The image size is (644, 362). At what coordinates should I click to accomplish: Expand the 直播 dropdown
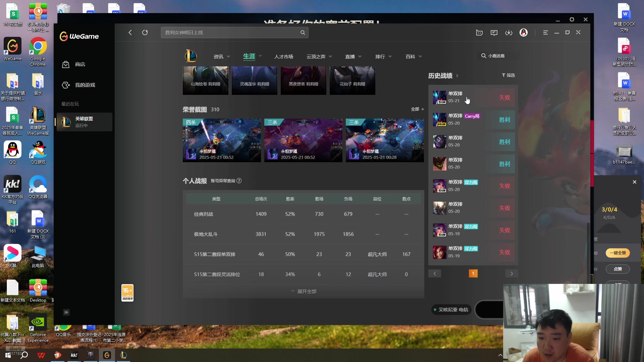[x=360, y=57]
